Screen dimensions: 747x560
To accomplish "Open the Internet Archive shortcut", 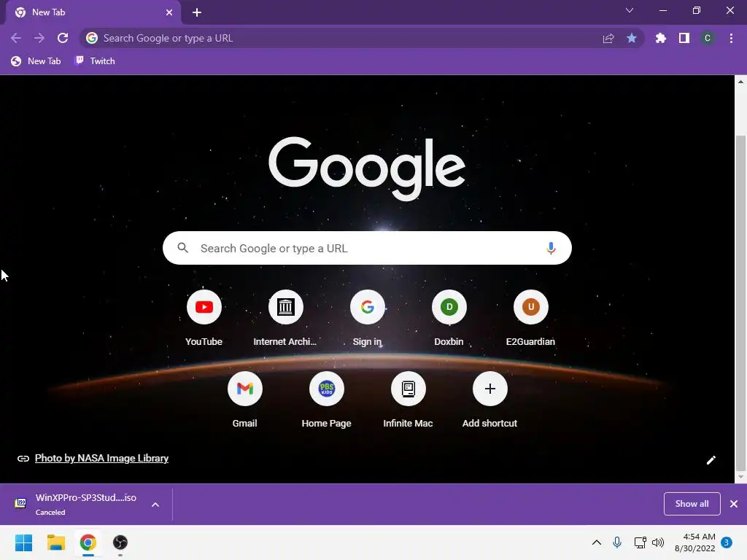I will click(285, 307).
